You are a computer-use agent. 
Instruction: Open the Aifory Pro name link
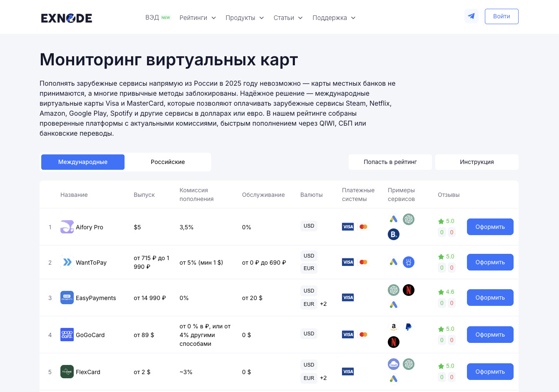(x=90, y=227)
